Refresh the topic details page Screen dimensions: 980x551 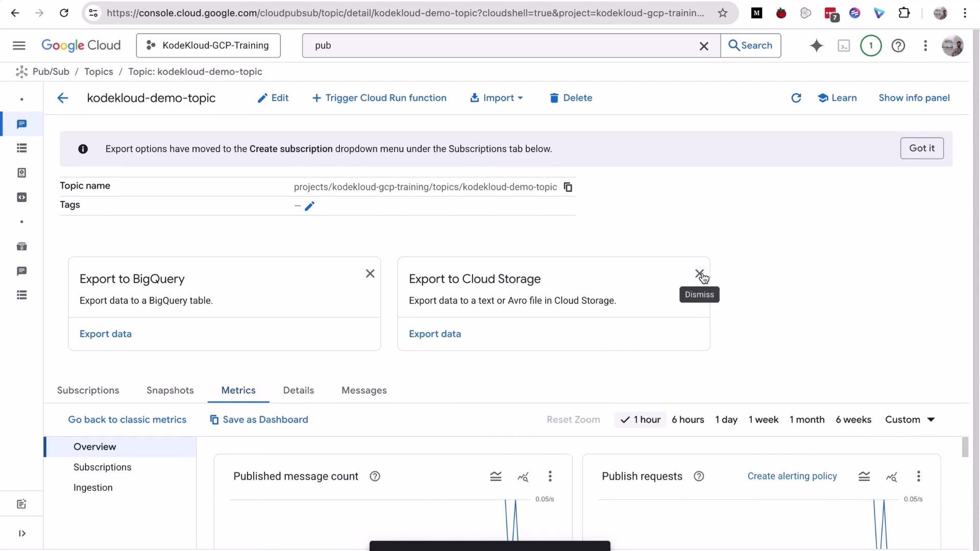coord(796,98)
